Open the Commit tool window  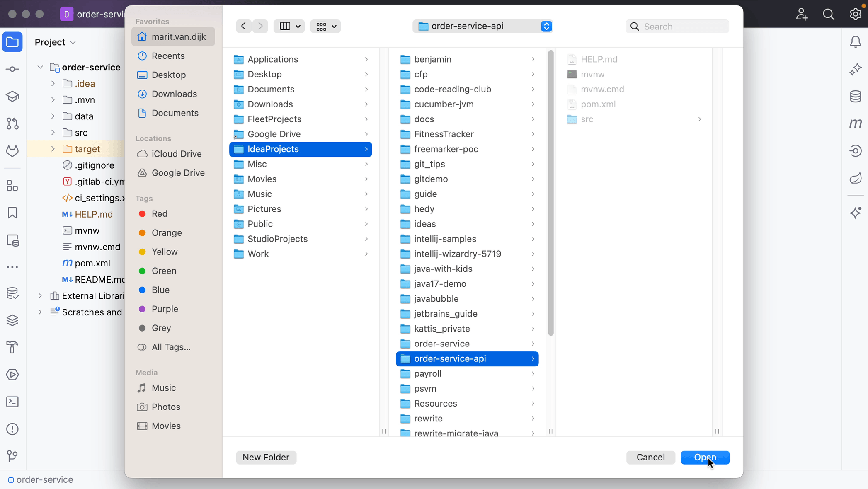coord(12,69)
